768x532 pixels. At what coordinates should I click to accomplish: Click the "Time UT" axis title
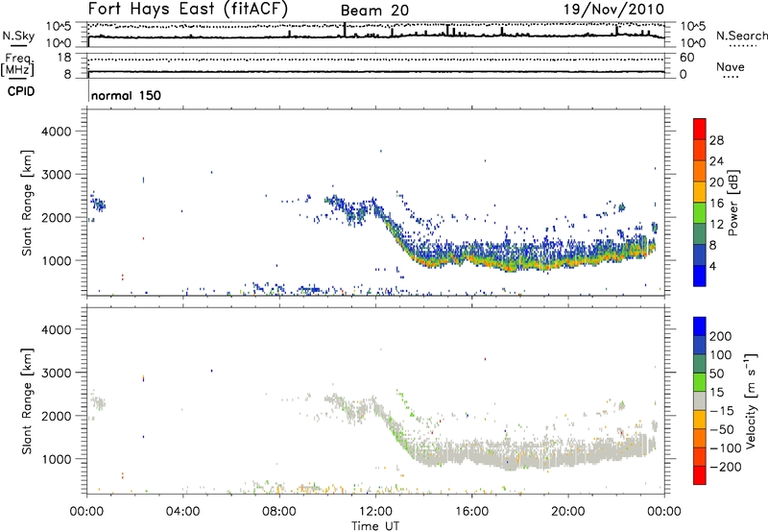click(375, 525)
